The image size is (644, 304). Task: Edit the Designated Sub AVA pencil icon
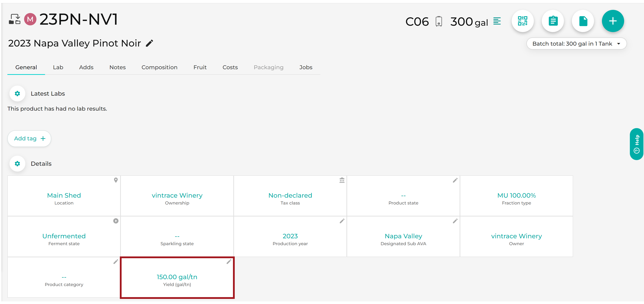455,221
